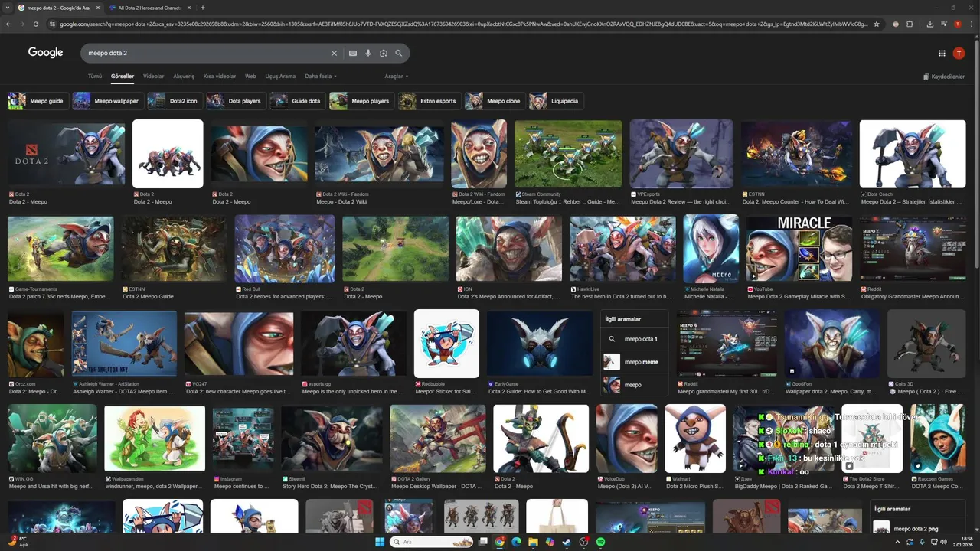The image size is (980, 551).
Task: Select the Guide dota filter chip
Action: (298, 101)
